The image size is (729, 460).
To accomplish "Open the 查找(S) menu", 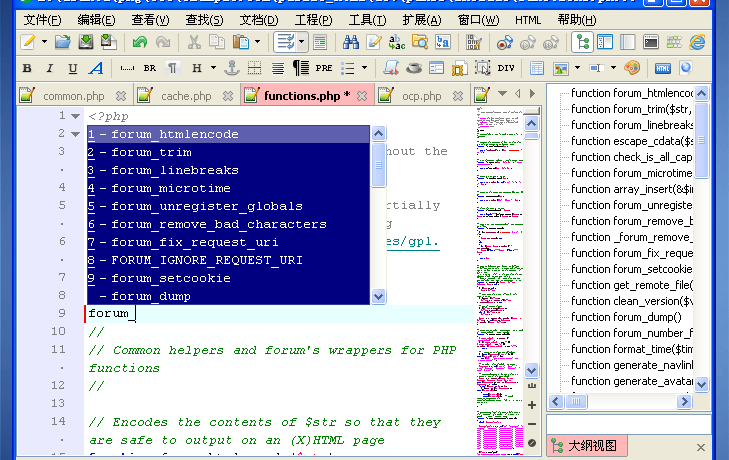I will point(204,20).
